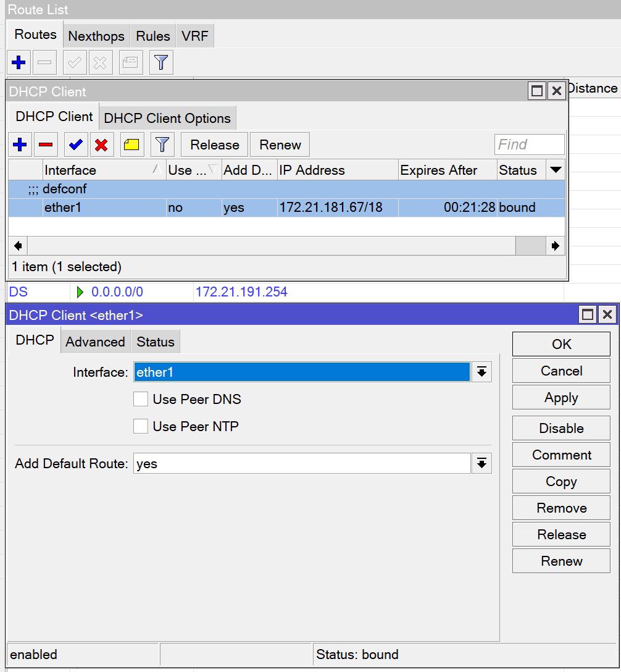Close the DHCP Client <ether1> dialog
The image size is (621, 672).
pyautogui.click(x=607, y=314)
